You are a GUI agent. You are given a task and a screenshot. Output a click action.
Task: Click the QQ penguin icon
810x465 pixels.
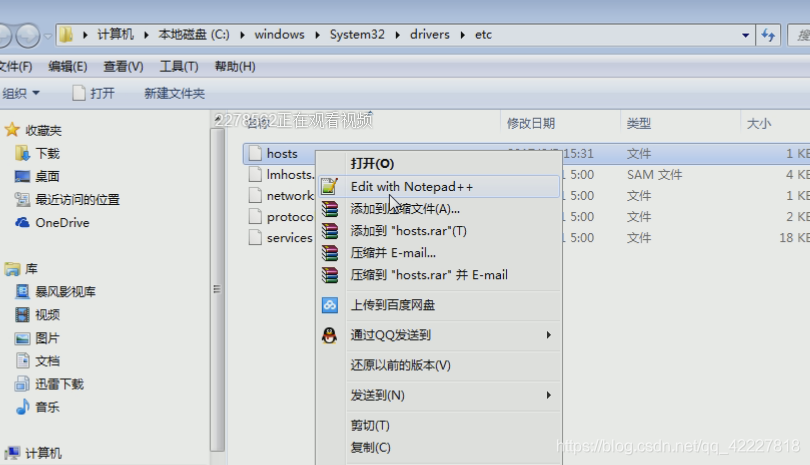330,335
